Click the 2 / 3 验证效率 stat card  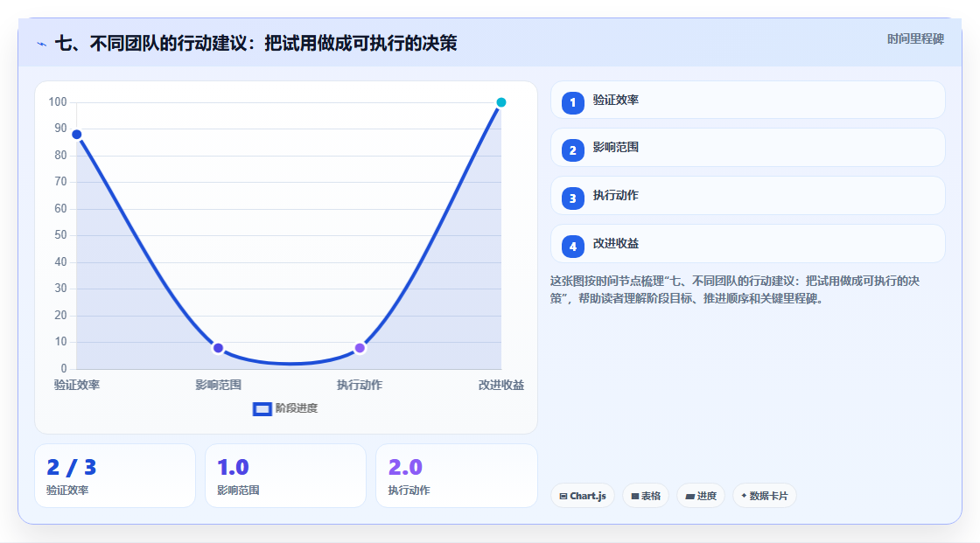(115, 477)
